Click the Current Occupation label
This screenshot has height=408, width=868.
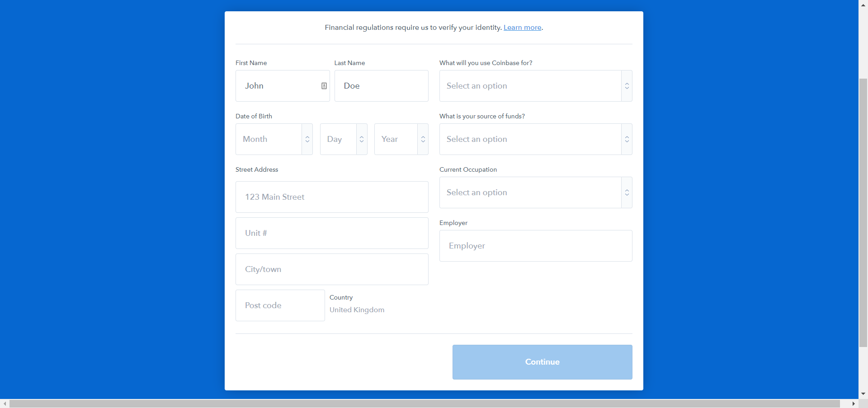click(x=468, y=169)
